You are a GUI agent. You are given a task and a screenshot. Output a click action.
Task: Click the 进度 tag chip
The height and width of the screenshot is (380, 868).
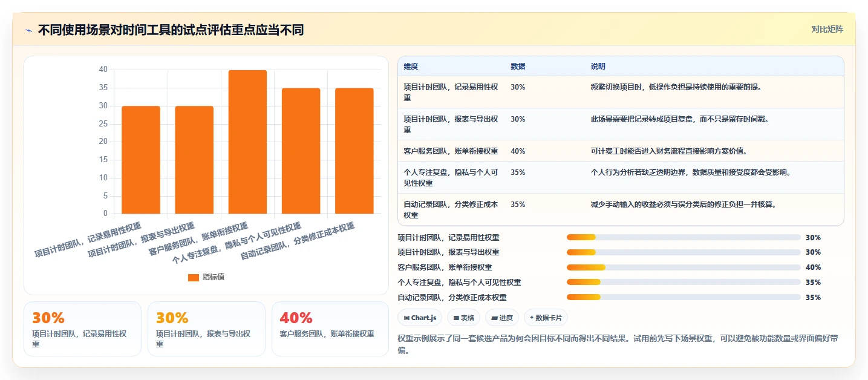click(x=502, y=318)
